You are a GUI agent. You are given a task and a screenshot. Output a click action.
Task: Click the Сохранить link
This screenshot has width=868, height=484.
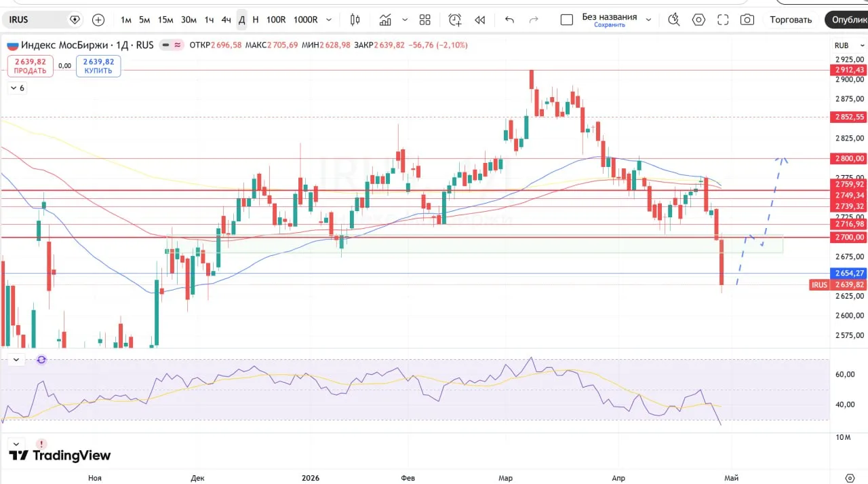pos(610,25)
